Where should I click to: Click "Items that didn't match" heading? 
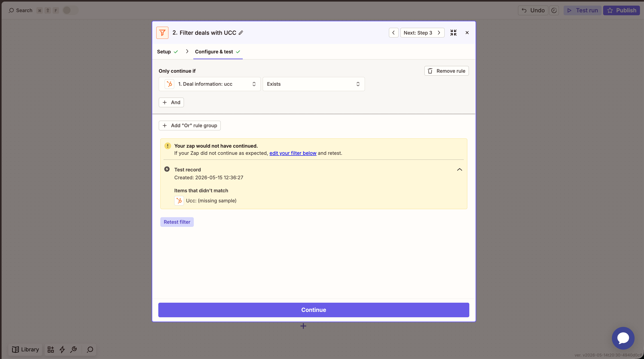click(x=201, y=191)
